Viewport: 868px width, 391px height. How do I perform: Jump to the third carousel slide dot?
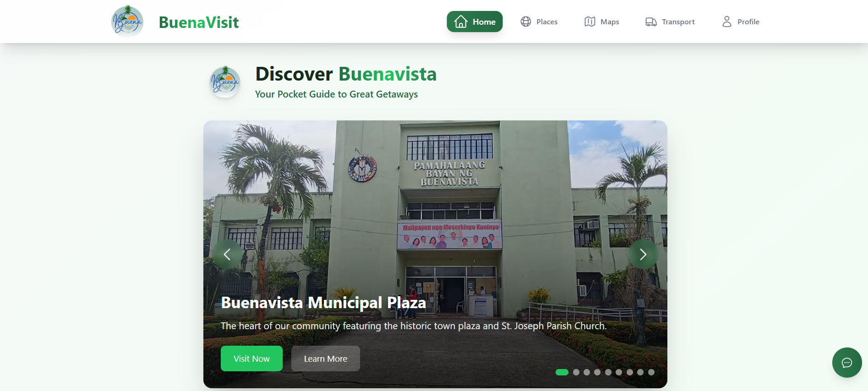click(587, 372)
